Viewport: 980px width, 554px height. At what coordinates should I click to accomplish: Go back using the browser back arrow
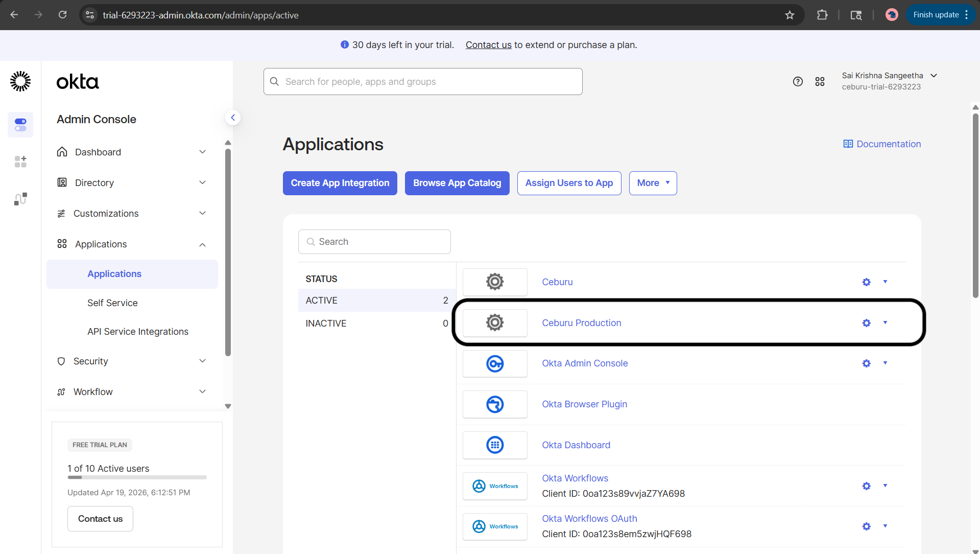[x=14, y=15]
